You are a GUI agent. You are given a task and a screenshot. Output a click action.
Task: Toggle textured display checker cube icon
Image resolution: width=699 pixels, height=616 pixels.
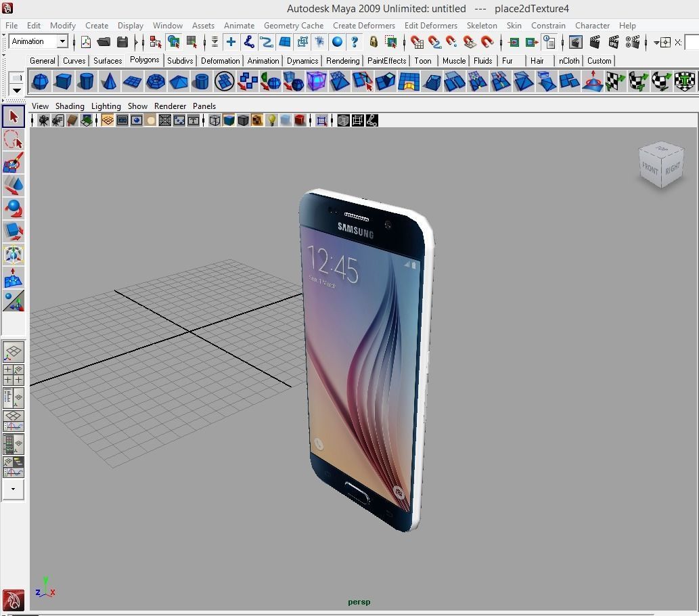[257, 120]
